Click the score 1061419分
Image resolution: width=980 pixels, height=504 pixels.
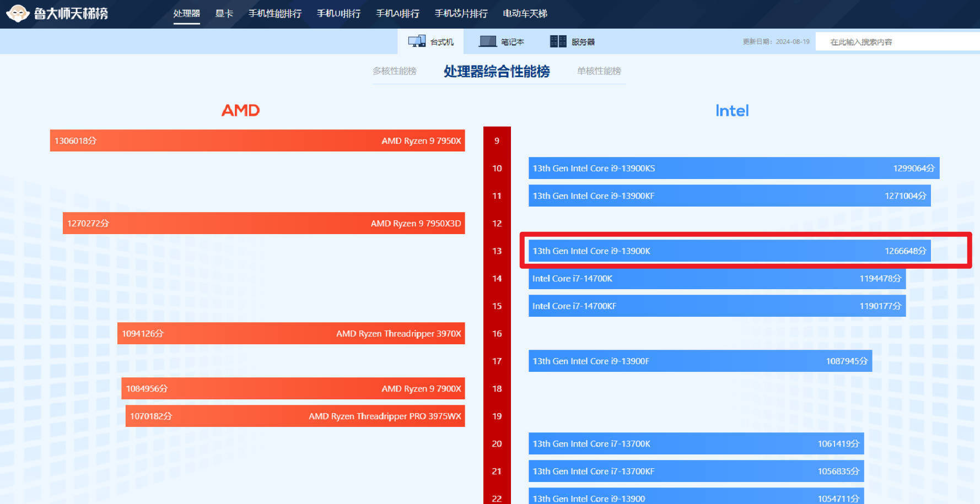838,443
